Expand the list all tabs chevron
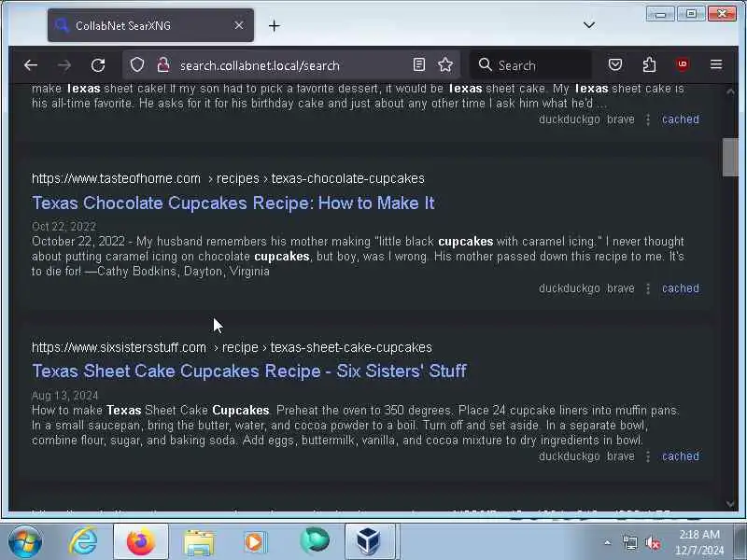 pyautogui.click(x=589, y=25)
